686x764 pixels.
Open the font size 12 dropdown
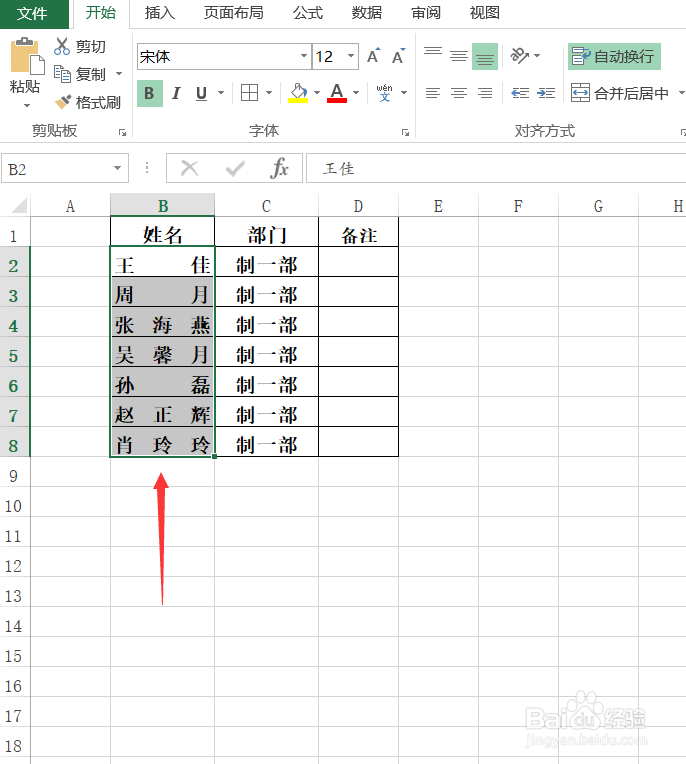pyautogui.click(x=351, y=56)
